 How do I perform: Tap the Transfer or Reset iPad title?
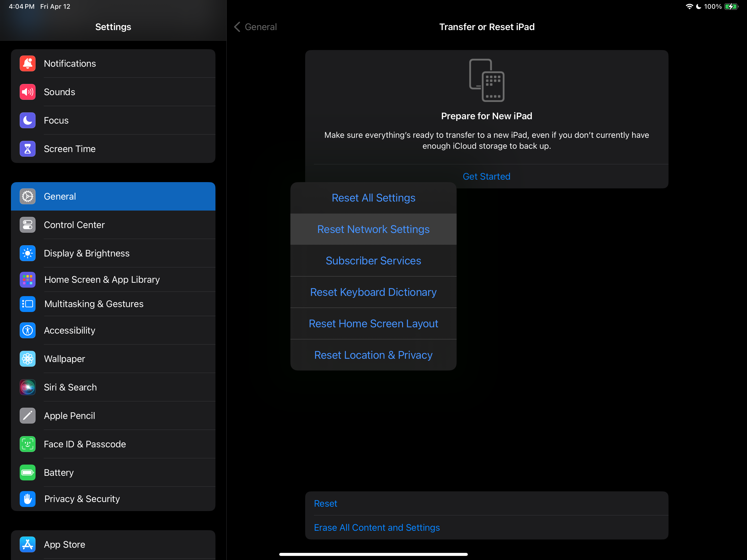[x=487, y=27]
